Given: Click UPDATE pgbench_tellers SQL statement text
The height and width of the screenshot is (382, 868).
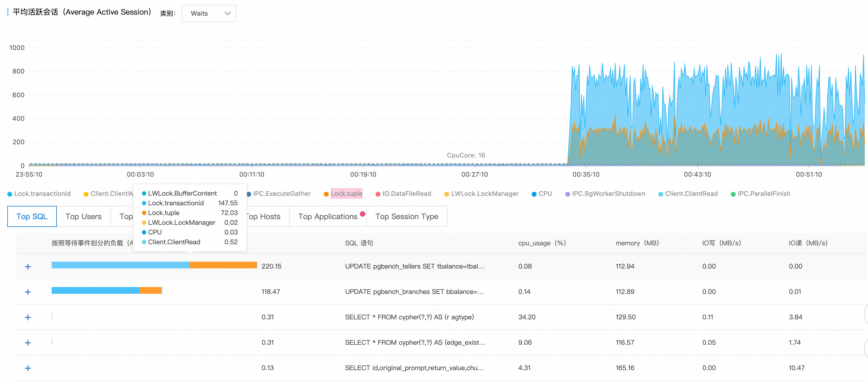Looking at the screenshot, I should pos(414,266).
